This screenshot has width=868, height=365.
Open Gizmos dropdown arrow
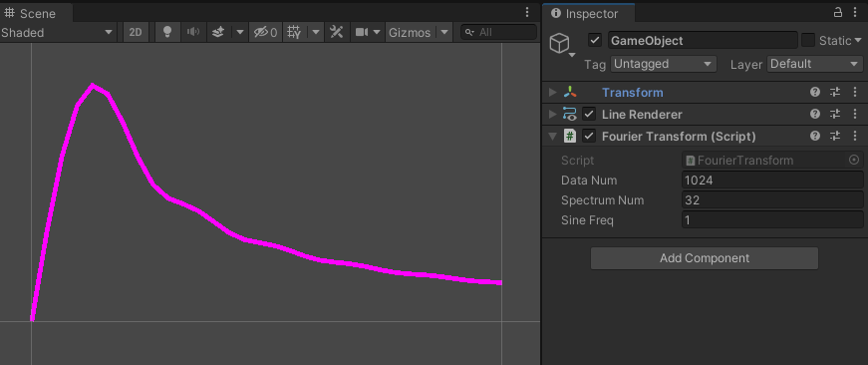tap(443, 32)
